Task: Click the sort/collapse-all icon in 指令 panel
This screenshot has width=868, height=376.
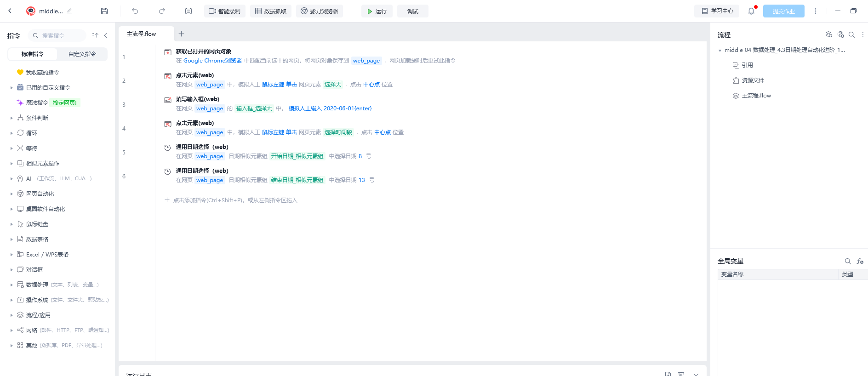Action: [95, 35]
